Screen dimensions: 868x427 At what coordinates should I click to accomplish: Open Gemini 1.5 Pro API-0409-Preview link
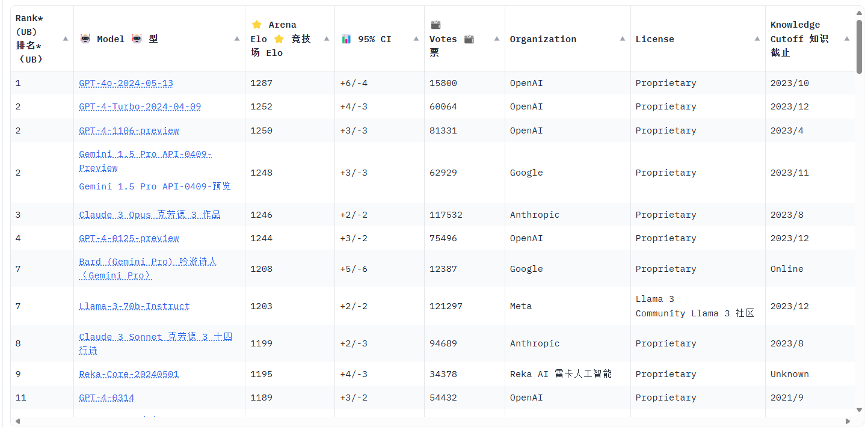(x=145, y=161)
